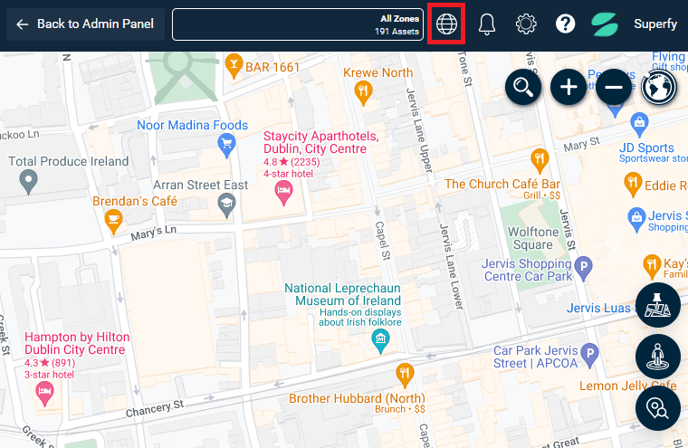Click the Jervis Luas label
Image resolution: width=688 pixels, height=448 pixels.
[598, 308]
